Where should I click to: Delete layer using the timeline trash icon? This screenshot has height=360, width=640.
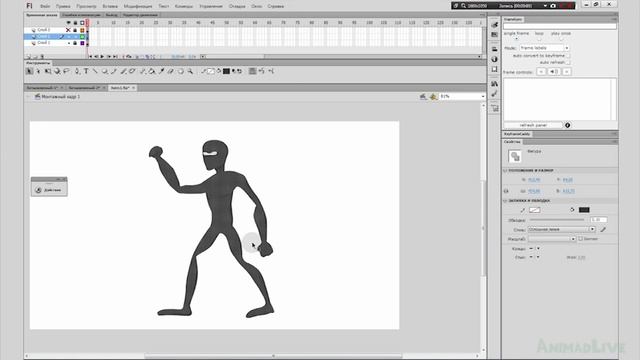tap(42, 57)
